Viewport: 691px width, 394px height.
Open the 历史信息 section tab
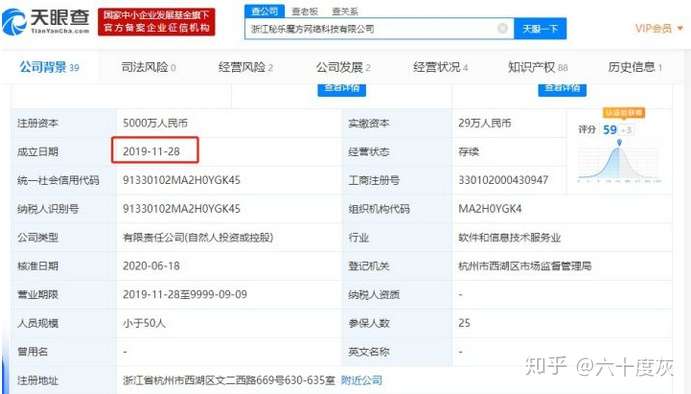[x=635, y=67]
